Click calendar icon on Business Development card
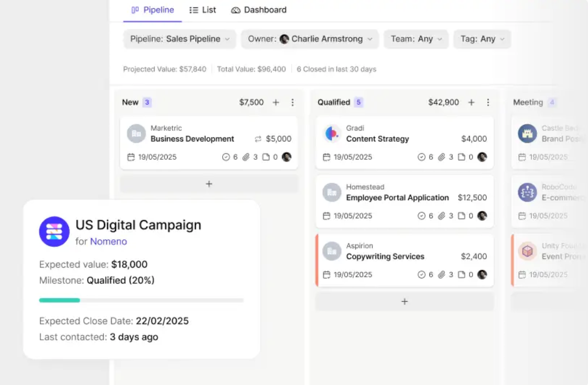The width and height of the screenshot is (588, 385). [x=131, y=157]
